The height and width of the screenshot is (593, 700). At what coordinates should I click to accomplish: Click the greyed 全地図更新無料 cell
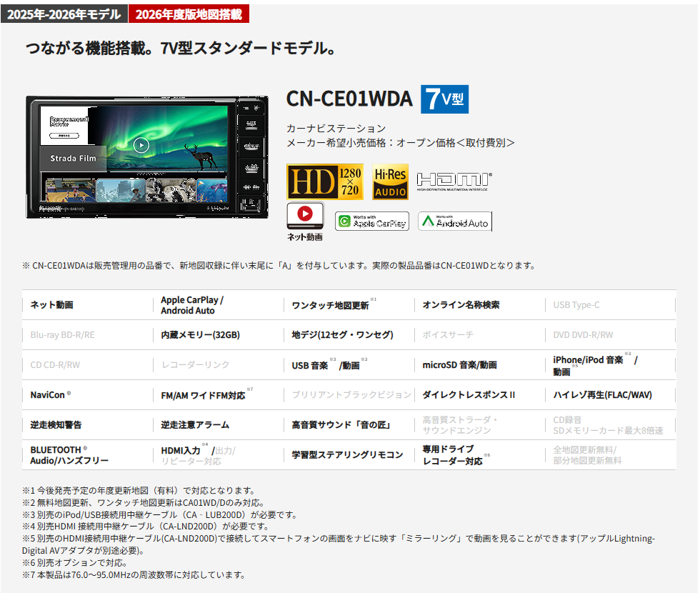[610, 455]
